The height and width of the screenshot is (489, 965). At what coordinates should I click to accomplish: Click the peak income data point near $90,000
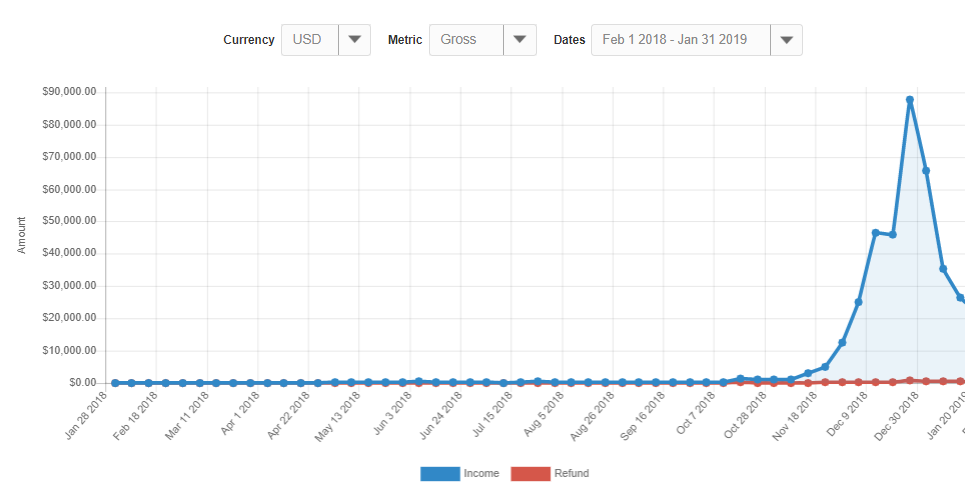pyautogui.click(x=910, y=100)
